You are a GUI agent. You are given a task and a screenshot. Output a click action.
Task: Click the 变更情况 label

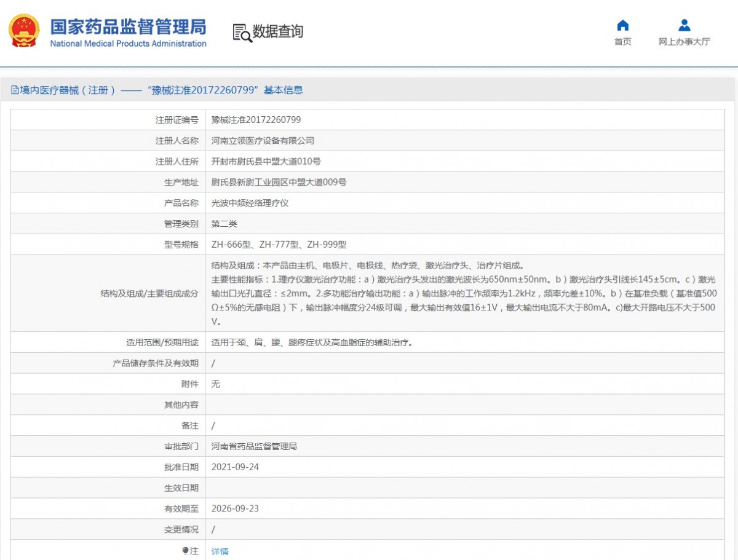(181, 530)
